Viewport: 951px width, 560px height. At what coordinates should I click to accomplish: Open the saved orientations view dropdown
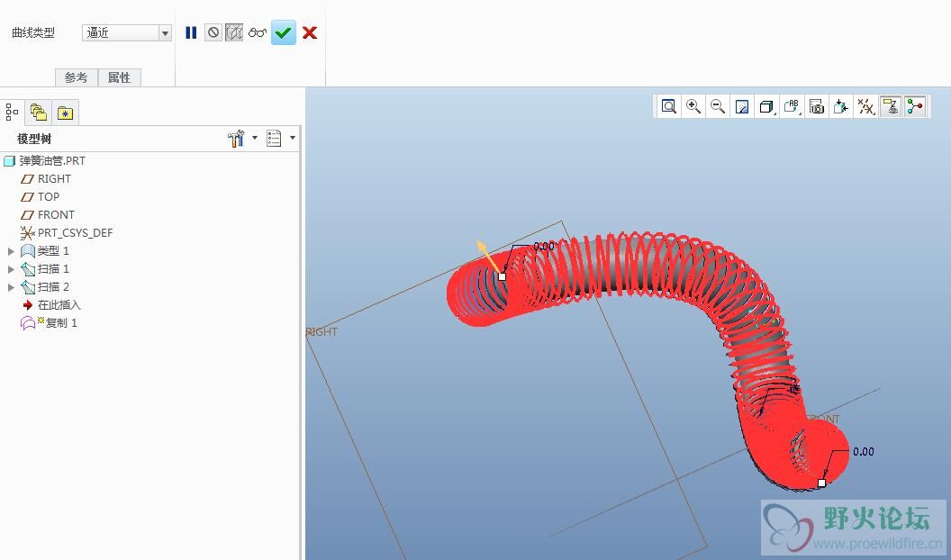pyautogui.click(x=792, y=106)
